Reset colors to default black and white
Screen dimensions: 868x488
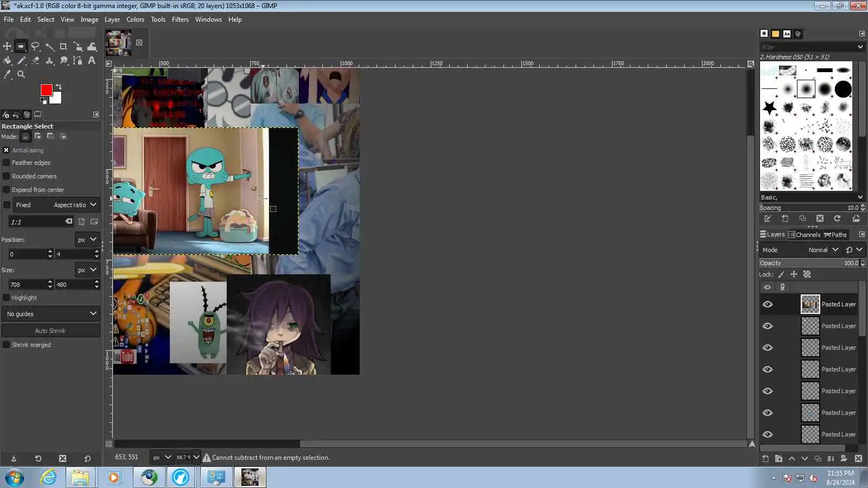[x=43, y=101]
